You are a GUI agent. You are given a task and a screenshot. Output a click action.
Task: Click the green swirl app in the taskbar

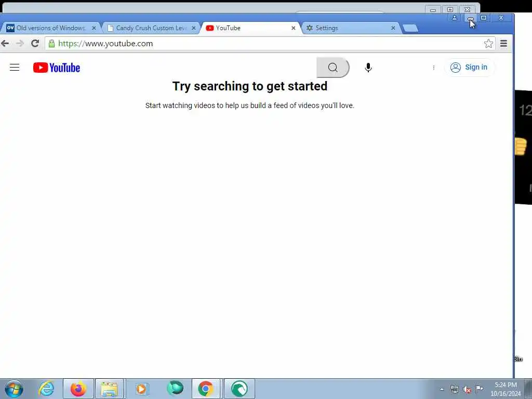point(239,389)
